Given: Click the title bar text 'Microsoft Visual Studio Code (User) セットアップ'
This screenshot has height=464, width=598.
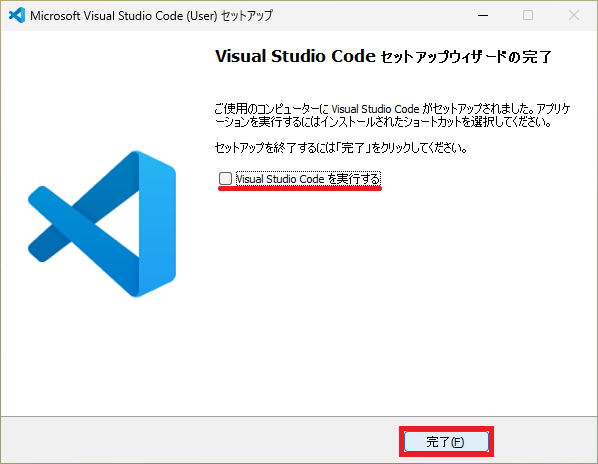Looking at the screenshot, I should coord(151,16).
